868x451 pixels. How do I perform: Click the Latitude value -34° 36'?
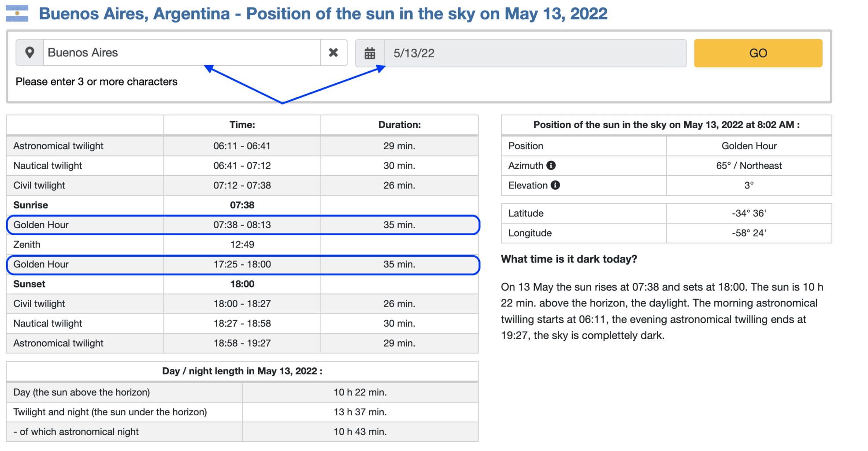[x=749, y=214]
